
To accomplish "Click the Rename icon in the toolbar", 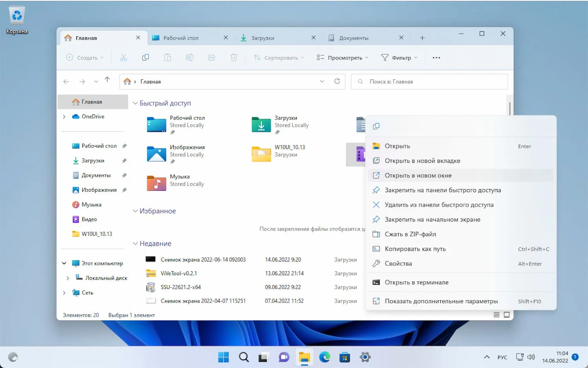I will [190, 58].
